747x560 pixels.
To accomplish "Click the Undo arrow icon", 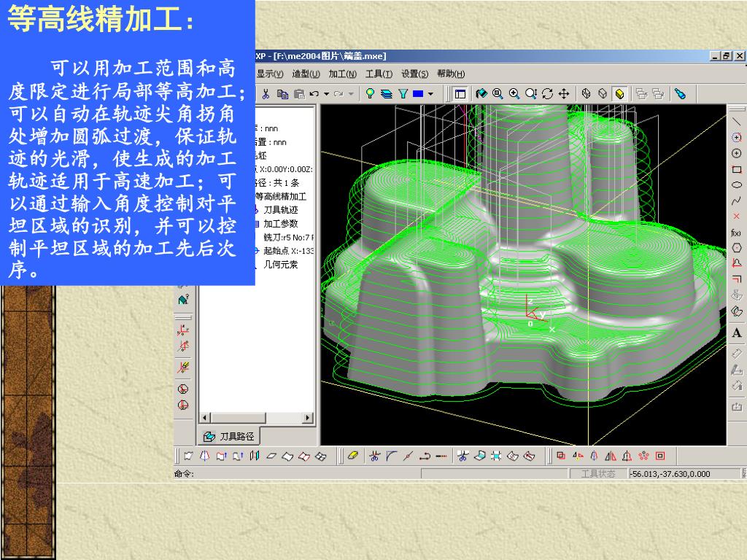I will pos(314,94).
